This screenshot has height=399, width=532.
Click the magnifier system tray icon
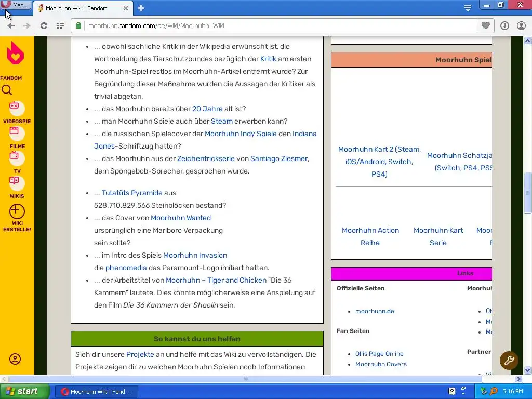pyautogui.click(x=494, y=391)
